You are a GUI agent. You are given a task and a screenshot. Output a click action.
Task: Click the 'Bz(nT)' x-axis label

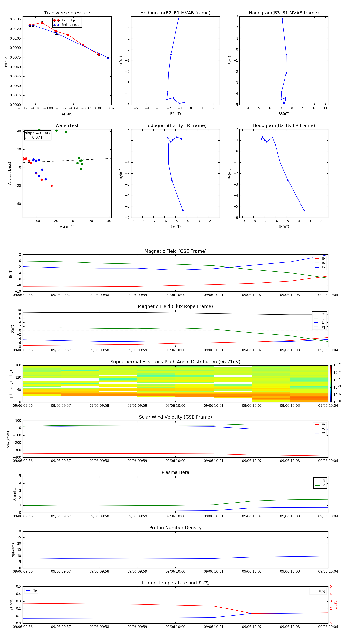175,227
